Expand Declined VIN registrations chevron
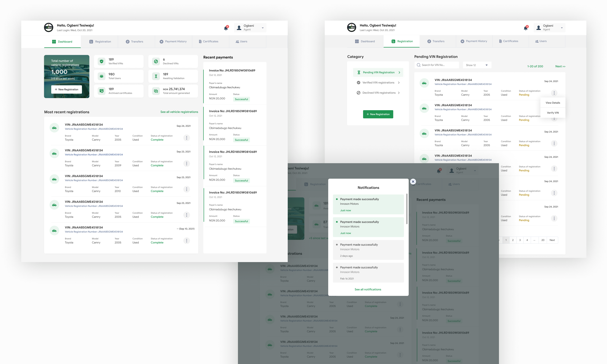607x364 pixels. pos(399,93)
